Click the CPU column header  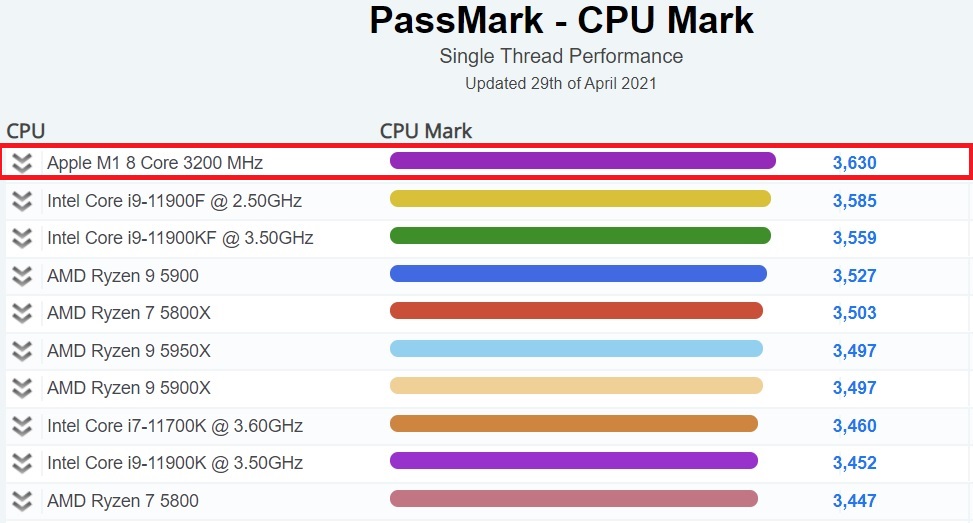click(x=26, y=131)
